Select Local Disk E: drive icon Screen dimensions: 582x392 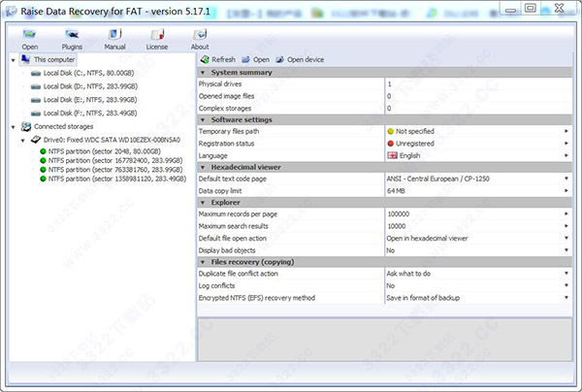(x=36, y=100)
